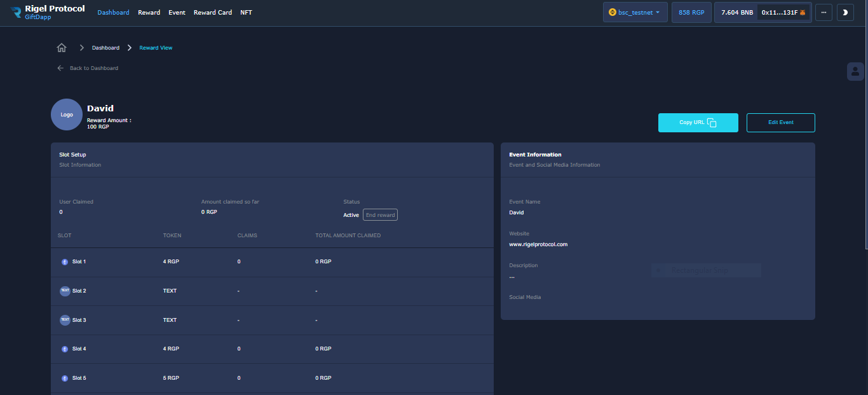Viewport: 868px width, 395px height.
Task: Click the wallet address avatar icon
Action: point(803,12)
